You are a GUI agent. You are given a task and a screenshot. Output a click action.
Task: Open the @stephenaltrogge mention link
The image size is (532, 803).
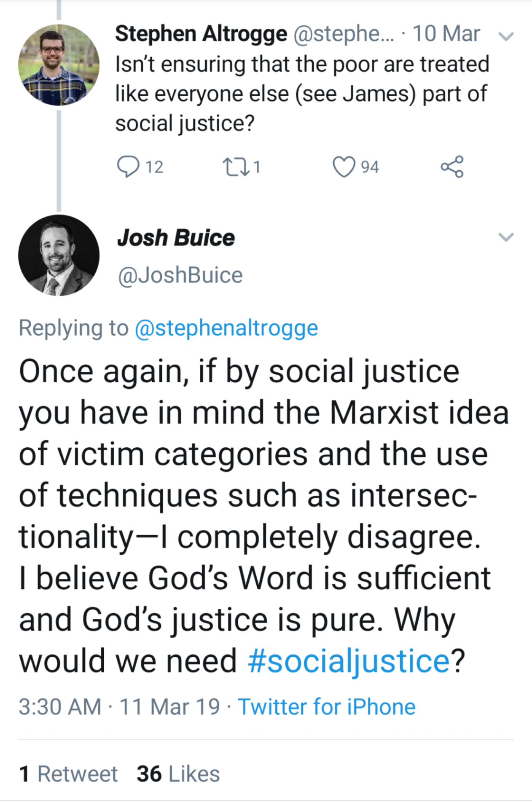tap(226, 328)
